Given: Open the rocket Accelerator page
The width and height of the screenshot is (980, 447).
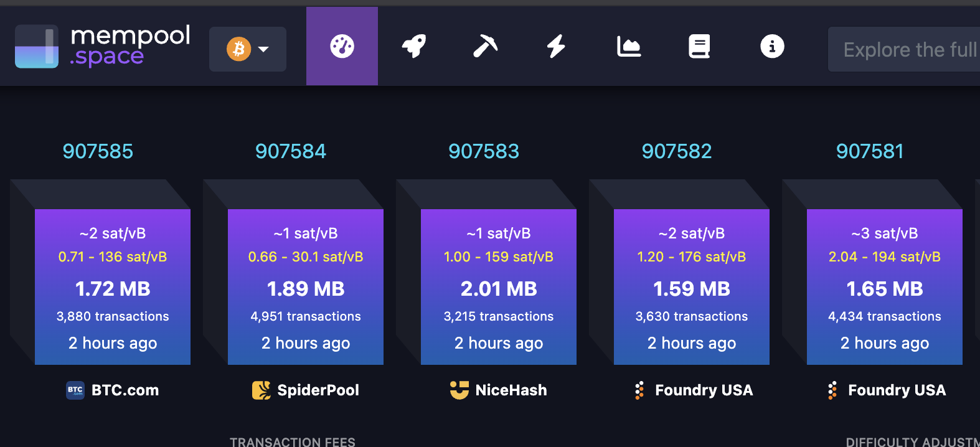Looking at the screenshot, I should click(414, 46).
